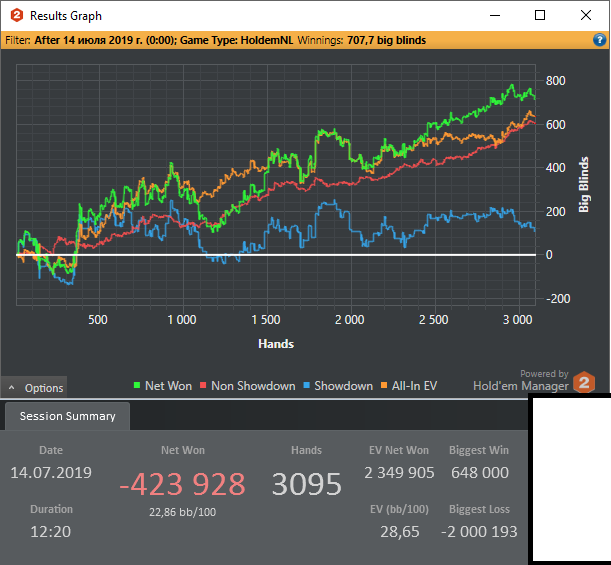Viewport: 611px width, 565px height.
Task: Select the red Net Won value -423 928
Action: 182,484
